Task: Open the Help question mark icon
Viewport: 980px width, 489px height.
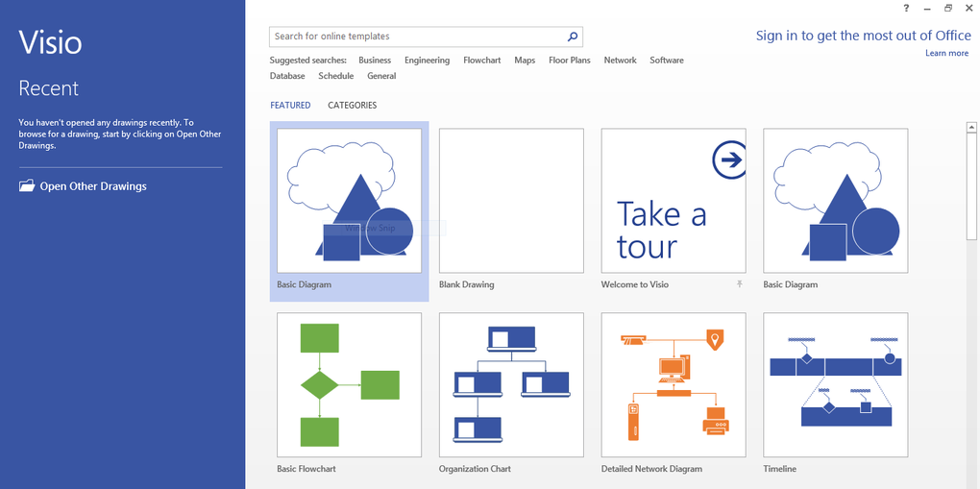Action: point(906,8)
